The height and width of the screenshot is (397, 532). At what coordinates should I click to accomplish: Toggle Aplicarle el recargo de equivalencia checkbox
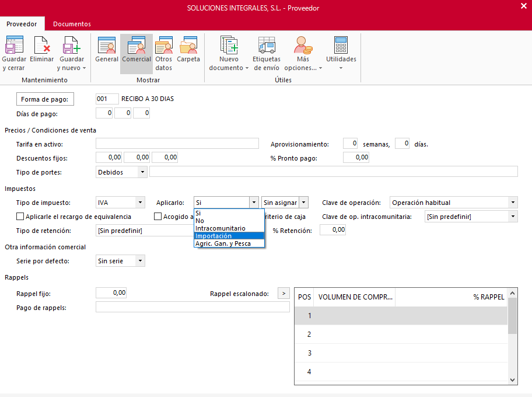20,217
